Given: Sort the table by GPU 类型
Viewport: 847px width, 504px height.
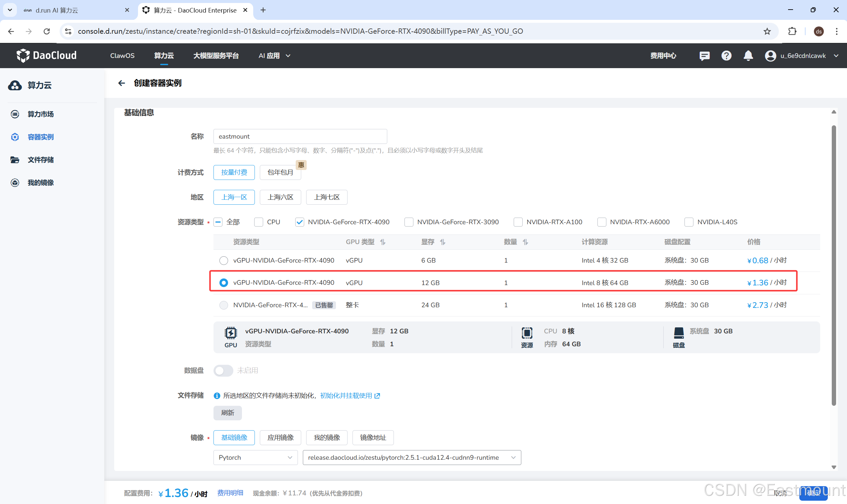Looking at the screenshot, I should pos(383,242).
